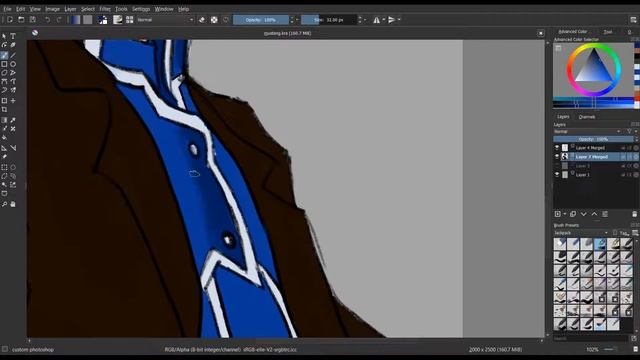
Task: Open the Settings menu
Action: tap(141, 9)
